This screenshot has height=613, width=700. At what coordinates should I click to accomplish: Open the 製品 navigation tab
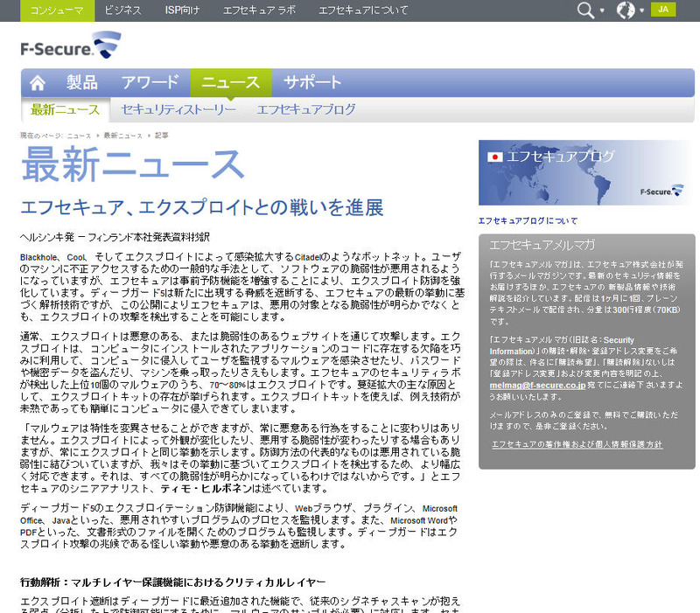82,83
